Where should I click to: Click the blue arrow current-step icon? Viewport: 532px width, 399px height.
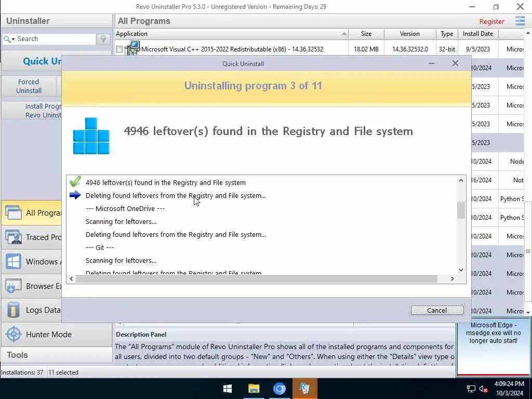click(x=75, y=195)
